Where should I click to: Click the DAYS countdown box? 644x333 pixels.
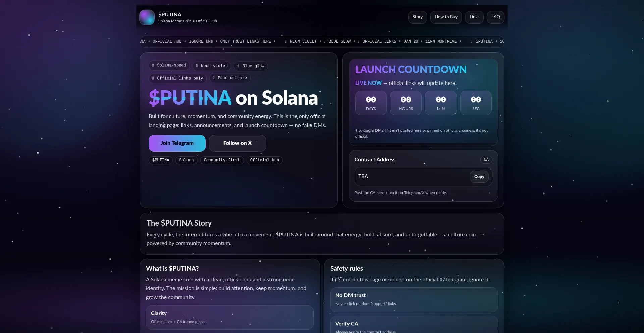[x=371, y=103]
